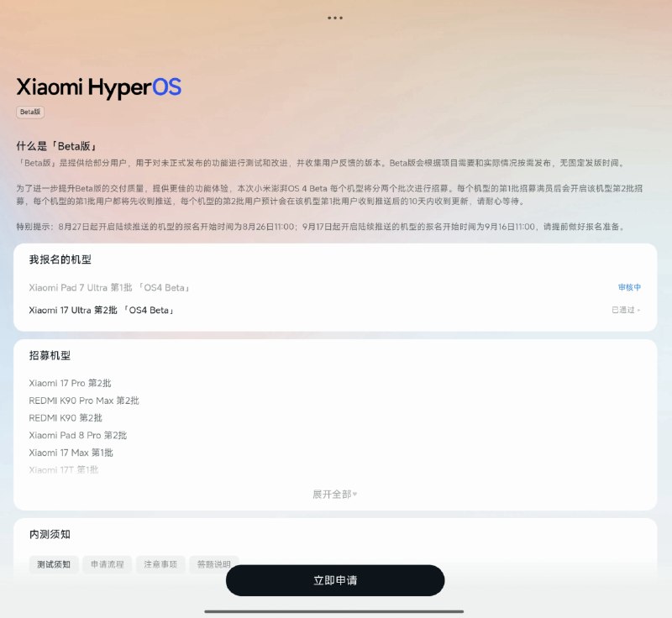The width and height of the screenshot is (672, 618).
Task: Open the Xiaomi 17 Ultra 第2批 application row
Action: [334, 310]
